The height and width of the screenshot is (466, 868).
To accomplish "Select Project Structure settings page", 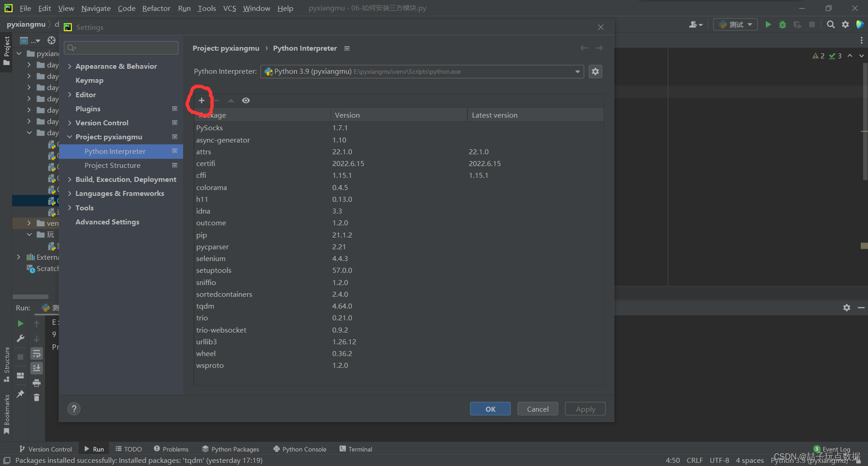I will [113, 165].
